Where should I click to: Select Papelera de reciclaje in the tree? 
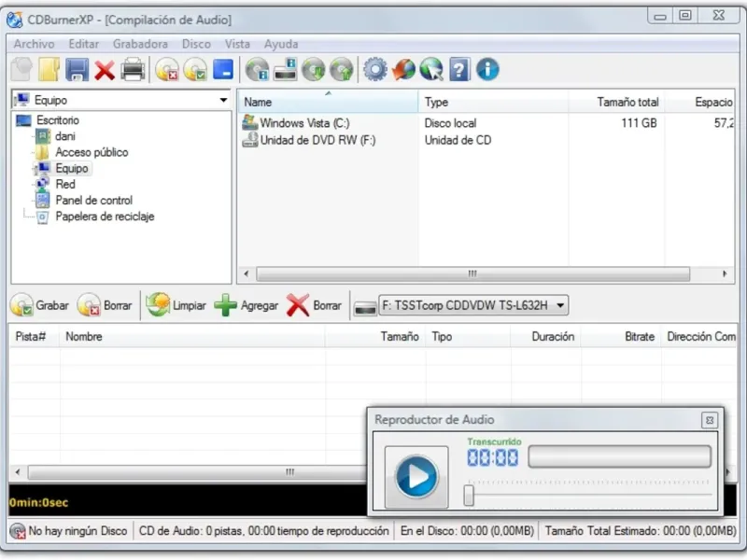[x=105, y=217]
